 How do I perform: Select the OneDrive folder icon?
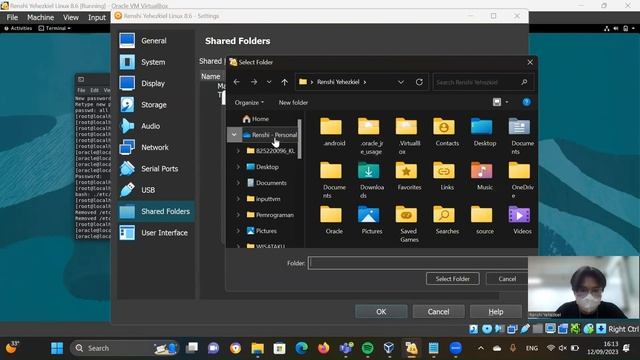[519, 171]
